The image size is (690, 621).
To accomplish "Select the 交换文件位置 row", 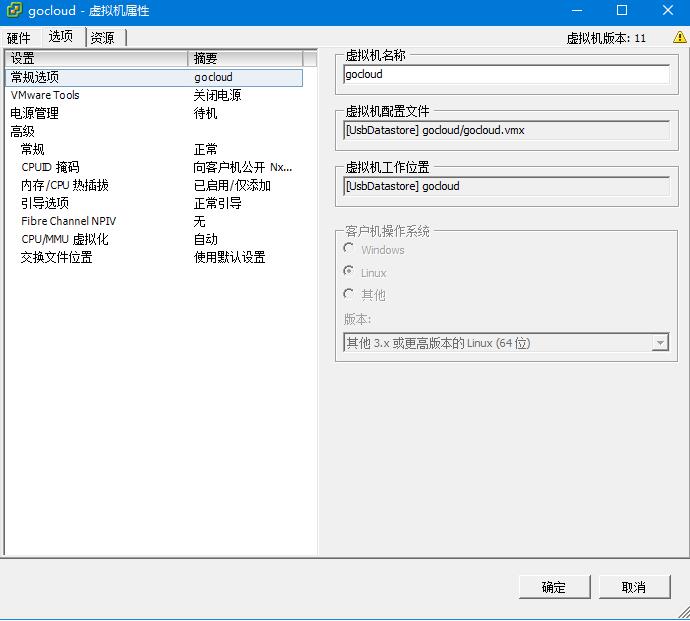I will (154, 257).
